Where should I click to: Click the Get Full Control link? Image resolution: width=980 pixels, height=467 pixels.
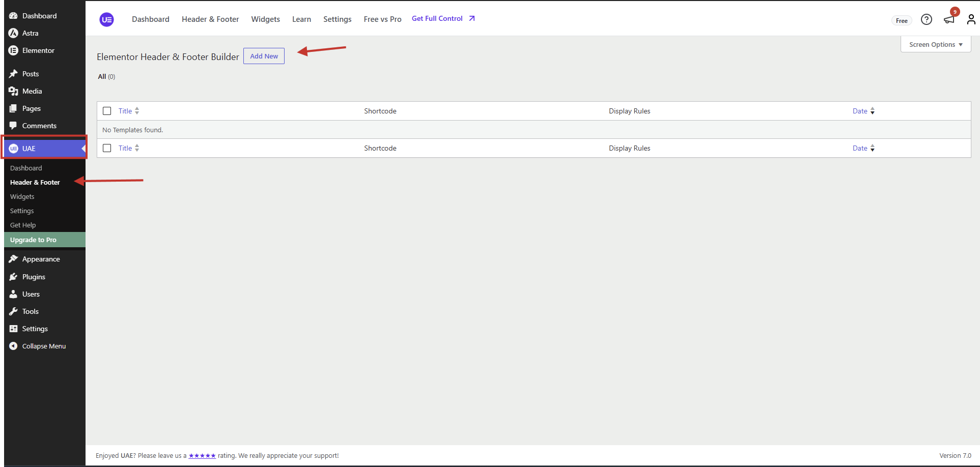point(437,18)
